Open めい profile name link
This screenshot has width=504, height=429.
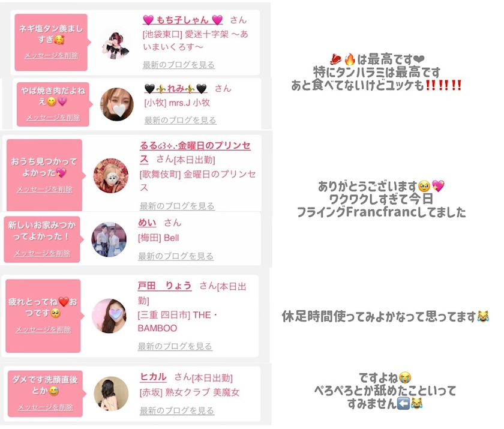click(147, 223)
